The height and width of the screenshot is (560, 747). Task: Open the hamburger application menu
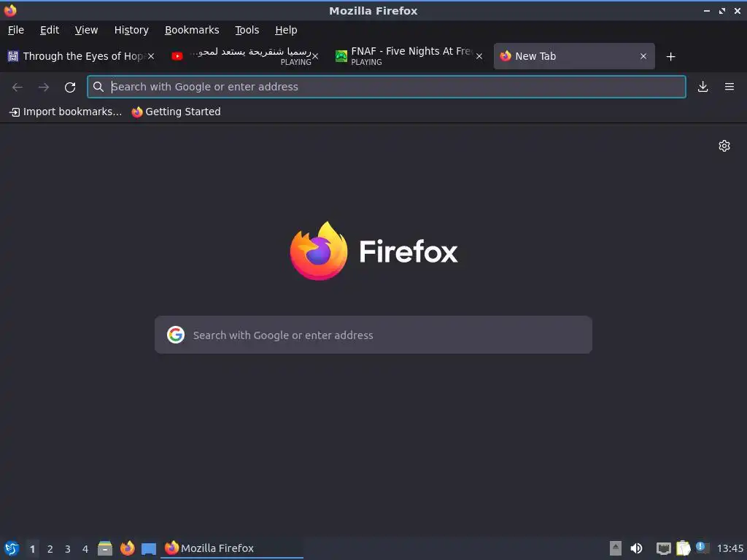[x=729, y=87]
